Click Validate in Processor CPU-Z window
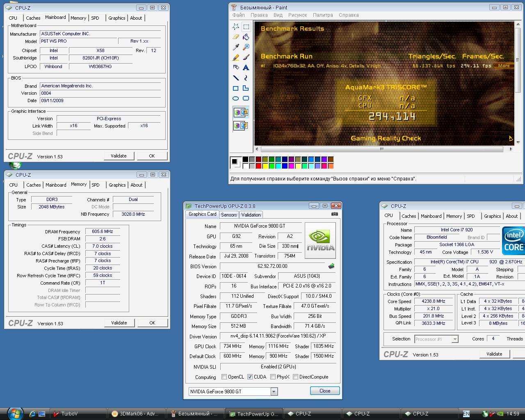The width and height of the screenshot is (525, 420). point(494,354)
